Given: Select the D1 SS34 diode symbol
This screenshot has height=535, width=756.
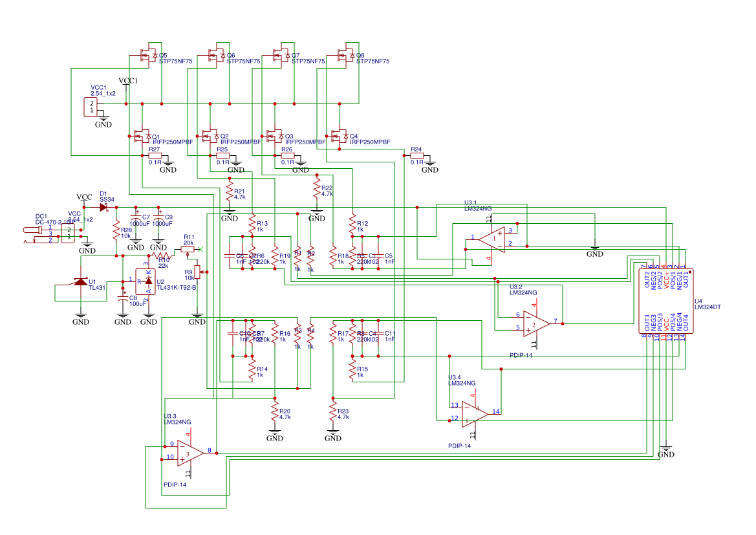Looking at the screenshot, I should (103, 208).
